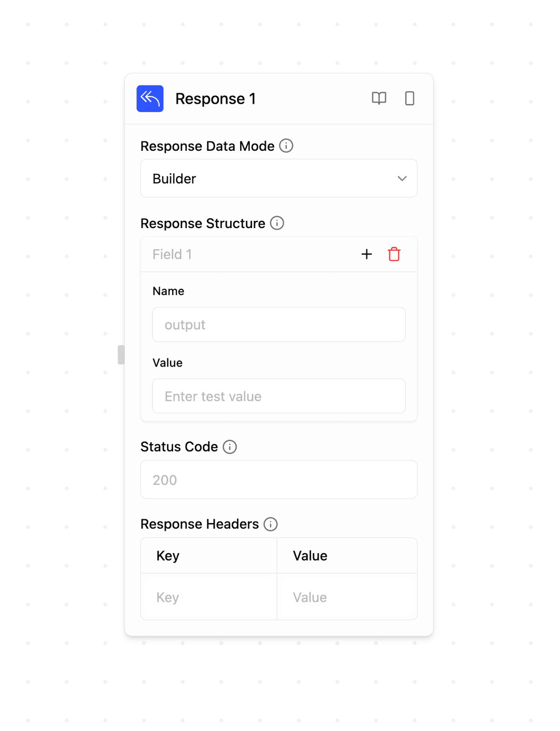Click the Status Code 200 input
The image size is (560, 731).
click(278, 480)
